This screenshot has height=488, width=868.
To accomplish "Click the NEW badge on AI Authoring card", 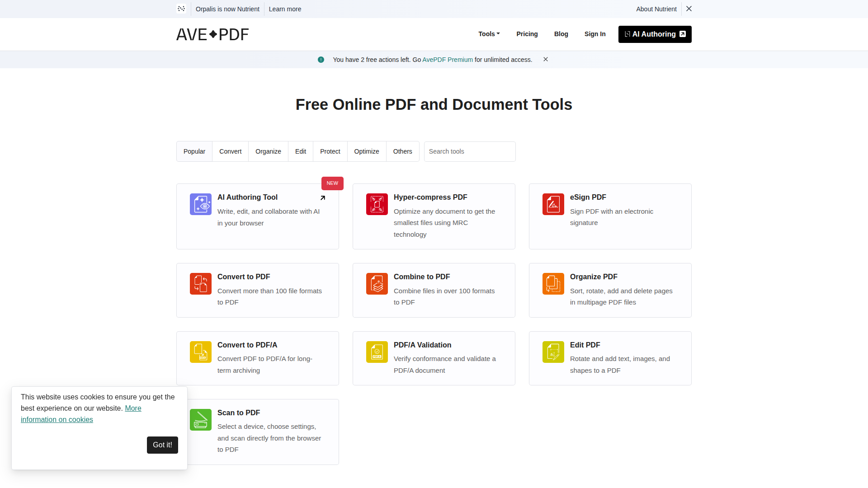I will 332,183.
